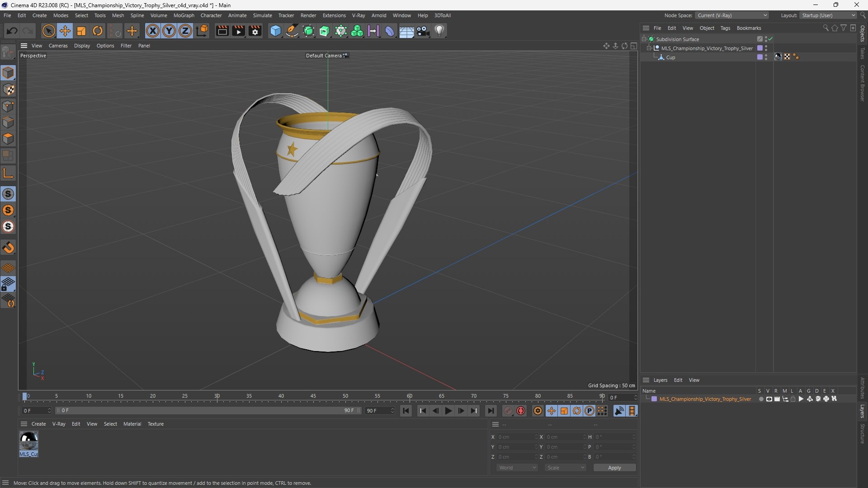Image resolution: width=868 pixels, height=488 pixels.
Task: Toggle X axis lock
Action: (x=153, y=31)
